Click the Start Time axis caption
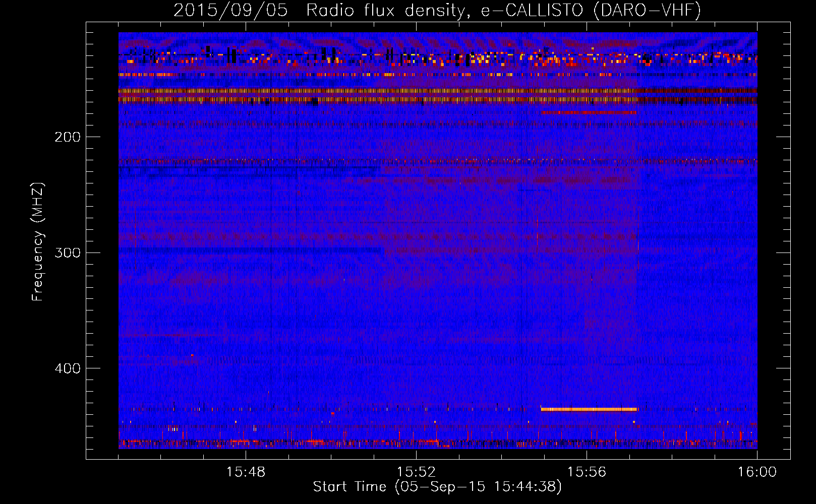 437,487
